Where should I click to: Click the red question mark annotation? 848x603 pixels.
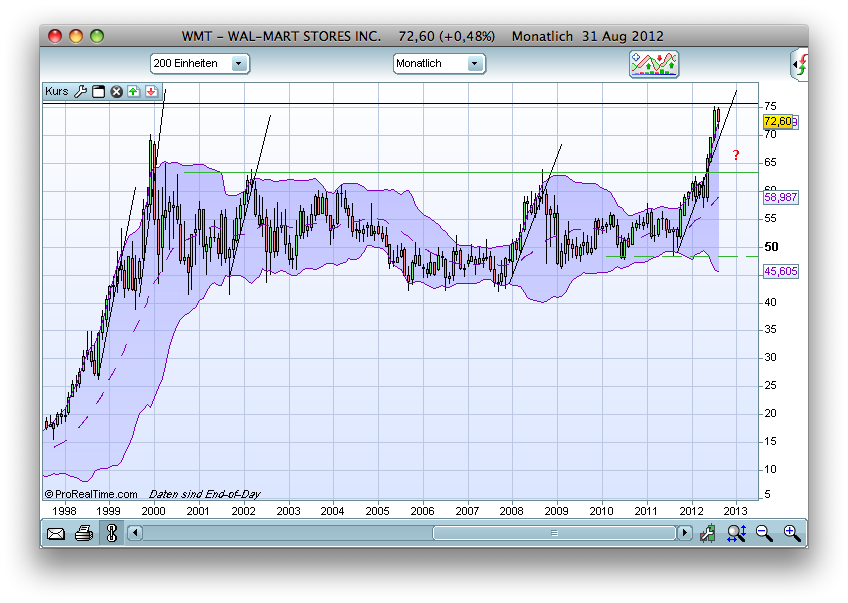[x=736, y=156]
